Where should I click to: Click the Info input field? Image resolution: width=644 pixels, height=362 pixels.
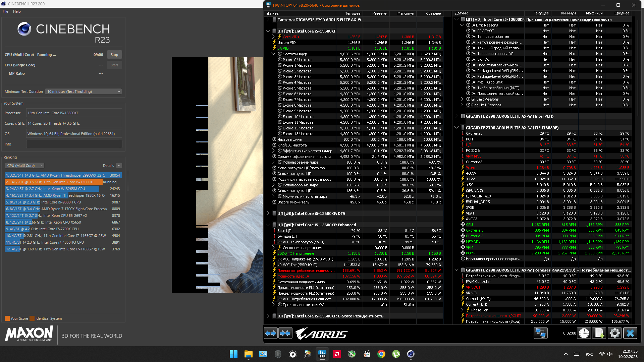pyautogui.click(x=74, y=144)
